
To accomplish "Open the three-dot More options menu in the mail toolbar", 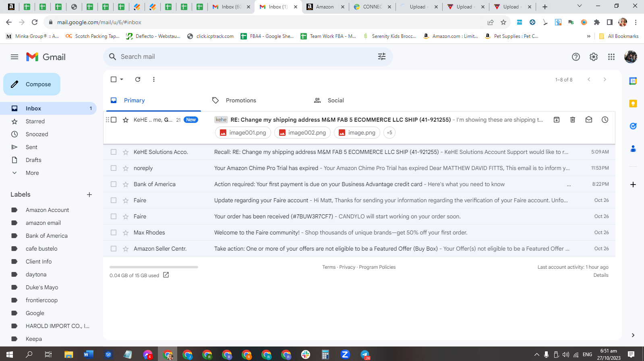I will coord(154,79).
